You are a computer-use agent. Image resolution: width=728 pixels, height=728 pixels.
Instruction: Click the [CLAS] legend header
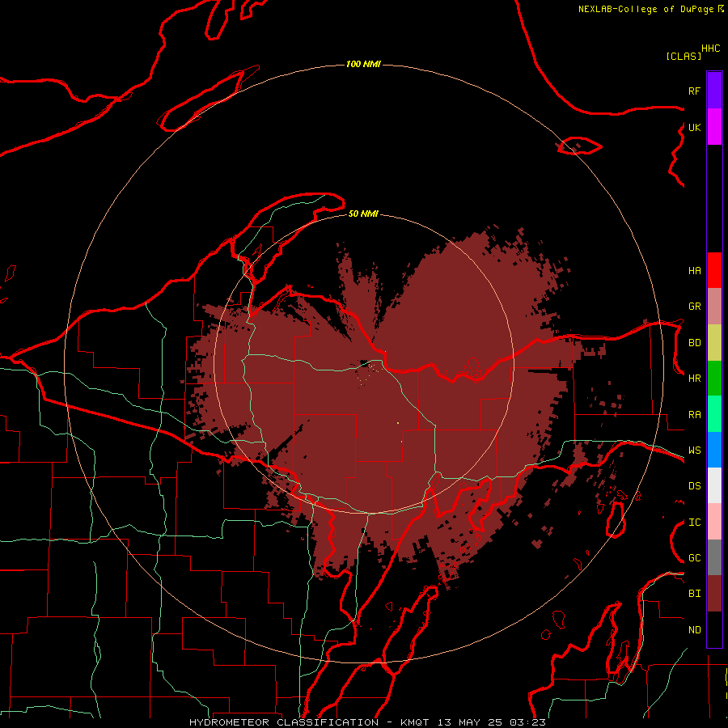(684, 56)
